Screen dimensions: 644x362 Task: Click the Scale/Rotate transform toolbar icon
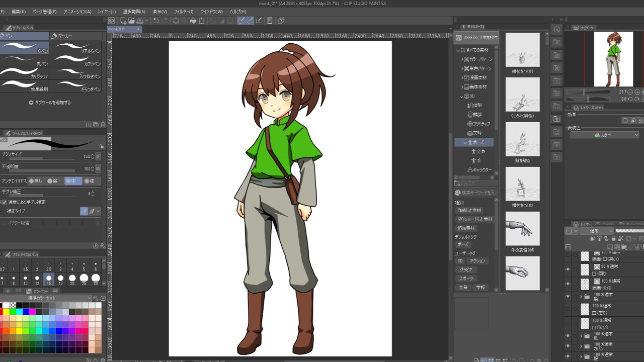click(x=202, y=21)
